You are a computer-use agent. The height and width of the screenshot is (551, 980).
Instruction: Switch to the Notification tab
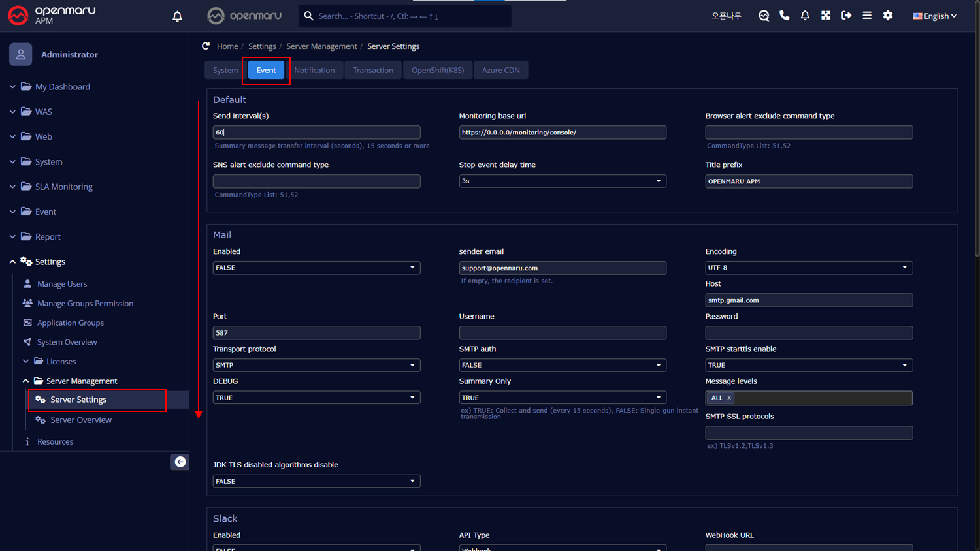coord(314,71)
